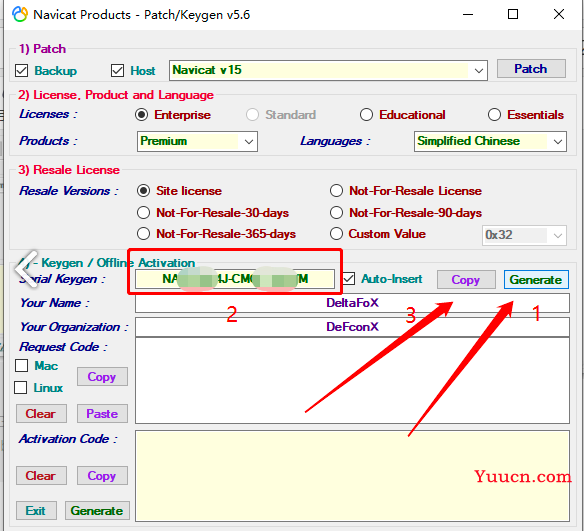This screenshot has width=584, height=531.
Task: Maximize the Patch/Keygen window
Action: (513, 15)
